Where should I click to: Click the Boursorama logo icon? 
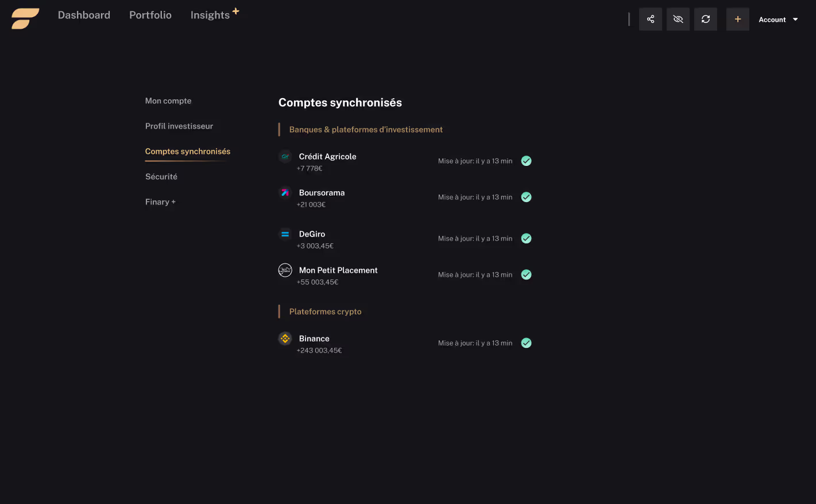pyautogui.click(x=285, y=192)
